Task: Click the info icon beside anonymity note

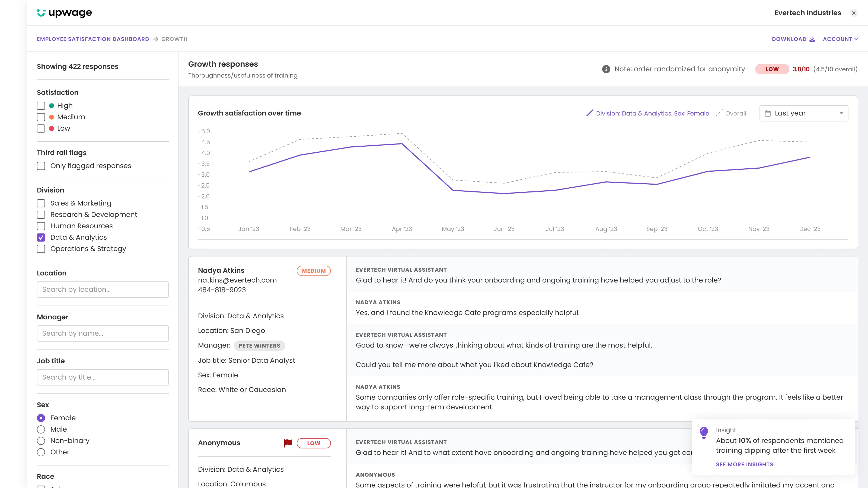Action: point(606,69)
